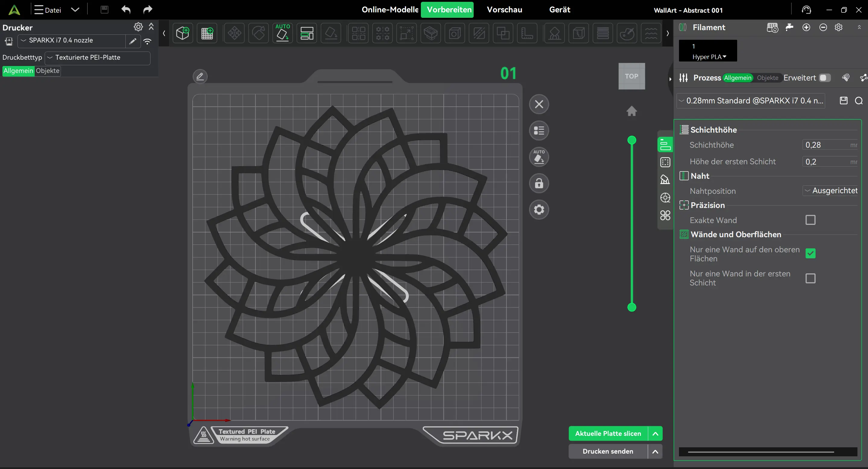Select the Measure ruler tool
The height and width of the screenshot is (469, 868).
(527, 33)
